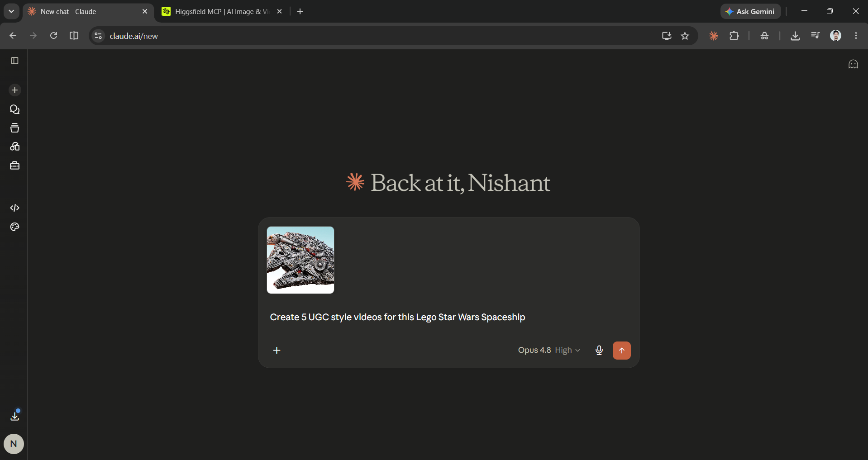Toggle incognito ghost chat icon
The width and height of the screenshot is (868, 460).
tap(853, 64)
